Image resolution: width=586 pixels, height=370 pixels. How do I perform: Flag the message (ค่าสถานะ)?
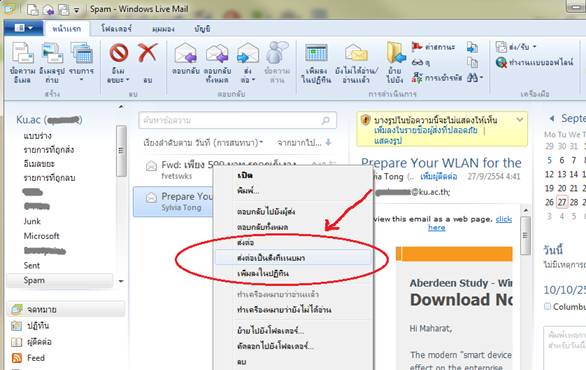[x=433, y=47]
